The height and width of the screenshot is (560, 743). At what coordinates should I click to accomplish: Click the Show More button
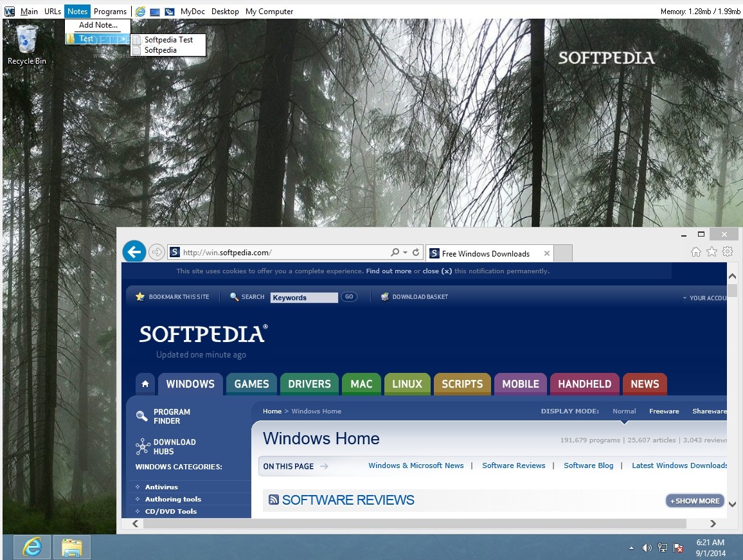[x=695, y=501]
